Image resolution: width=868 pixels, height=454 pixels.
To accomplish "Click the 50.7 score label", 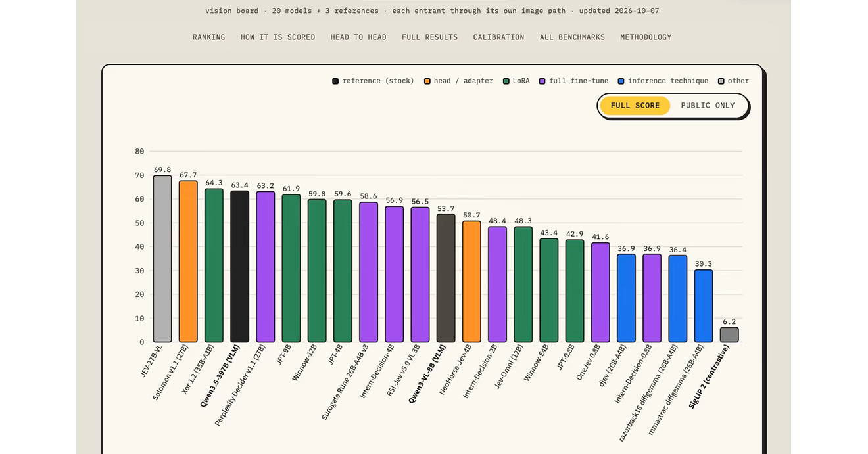I will 471,215.
